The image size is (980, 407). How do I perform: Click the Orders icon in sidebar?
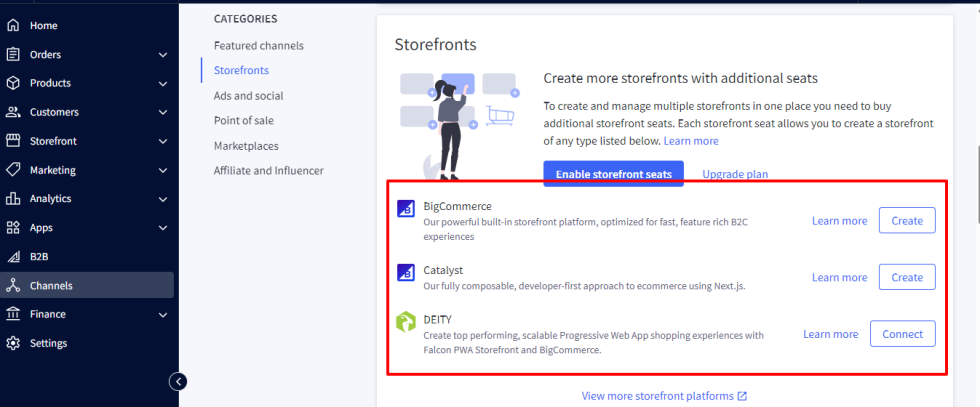(13, 54)
